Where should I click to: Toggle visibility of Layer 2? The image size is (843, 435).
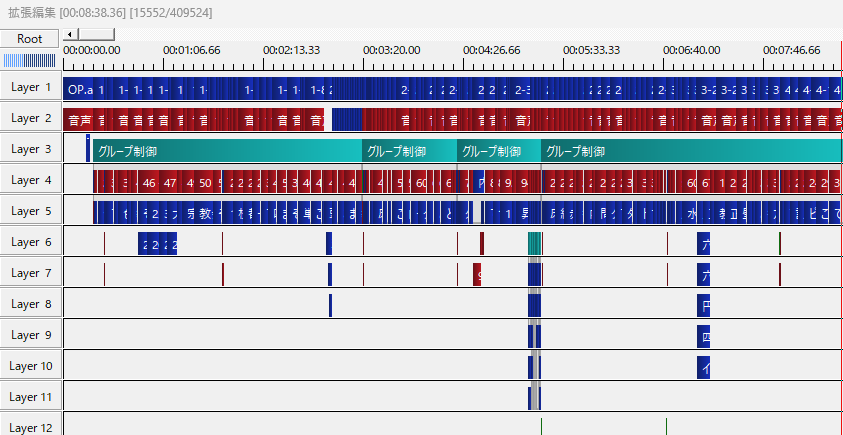point(31,118)
